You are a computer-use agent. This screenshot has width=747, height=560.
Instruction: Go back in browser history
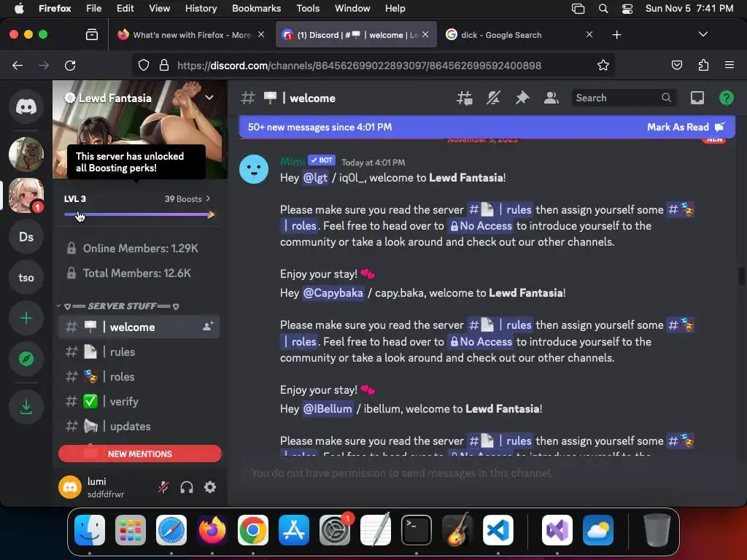(x=18, y=65)
